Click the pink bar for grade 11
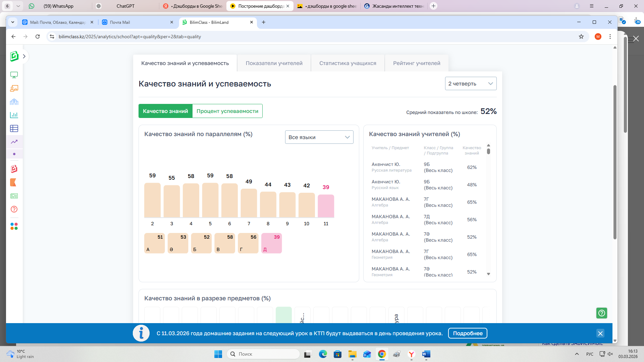 (326, 206)
